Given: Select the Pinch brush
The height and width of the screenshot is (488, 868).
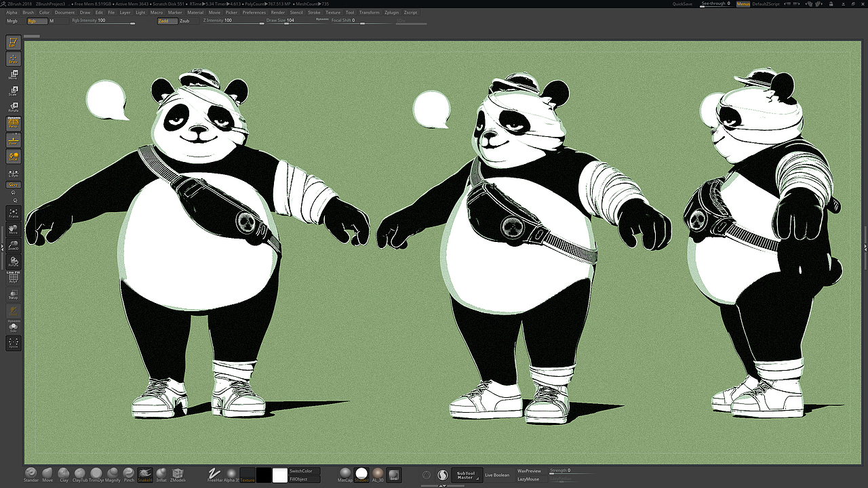Looking at the screenshot, I should pyautogui.click(x=129, y=475).
